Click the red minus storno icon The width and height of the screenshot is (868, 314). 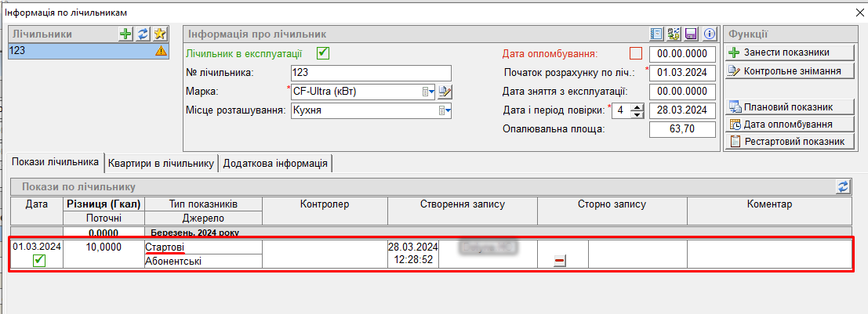tap(559, 262)
